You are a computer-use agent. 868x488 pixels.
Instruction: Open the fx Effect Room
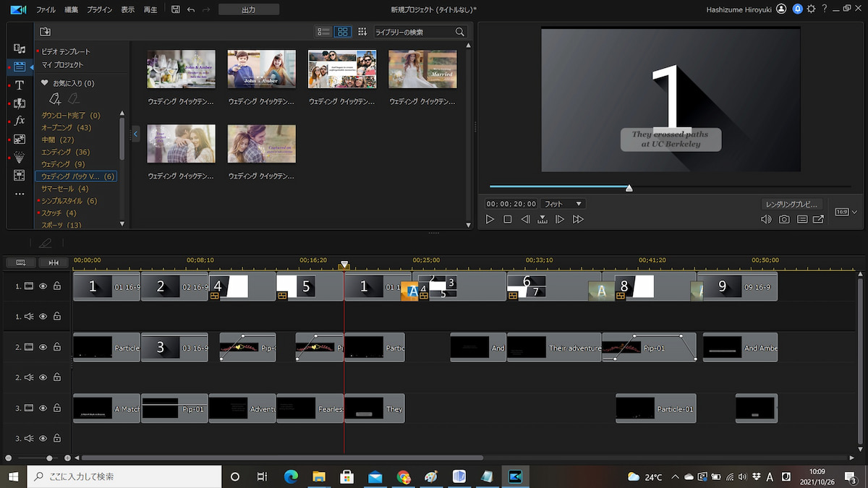point(20,121)
